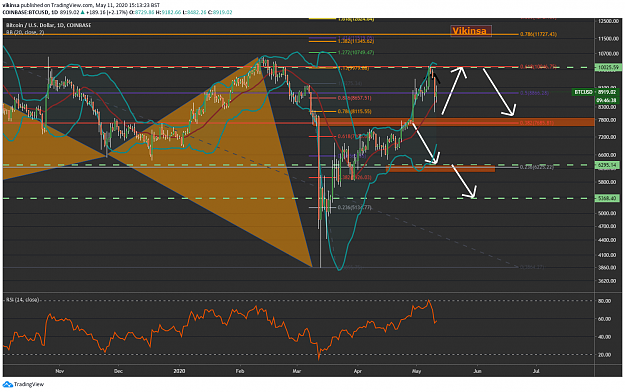Viewport: 625px width, 392px height.
Task: Click the 5000.00 price axis value
Action: click(x=607, y=213)
